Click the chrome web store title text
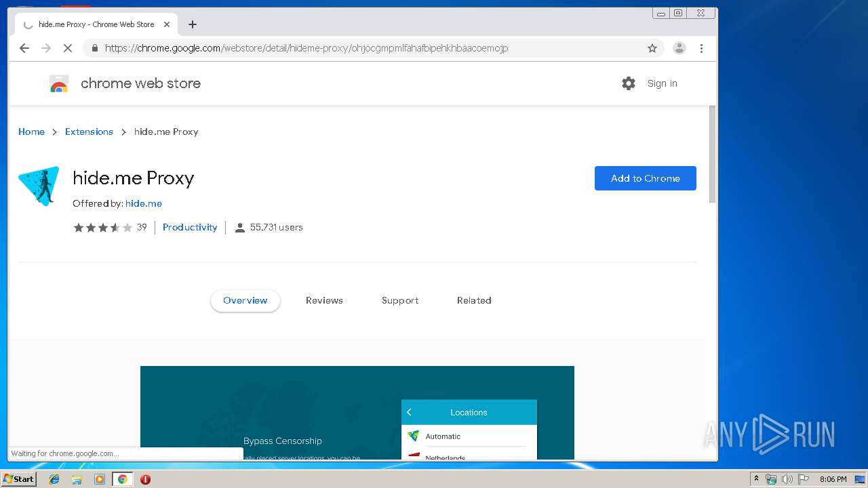The height and width of the screenshot is (488, 868). [140, 83]
